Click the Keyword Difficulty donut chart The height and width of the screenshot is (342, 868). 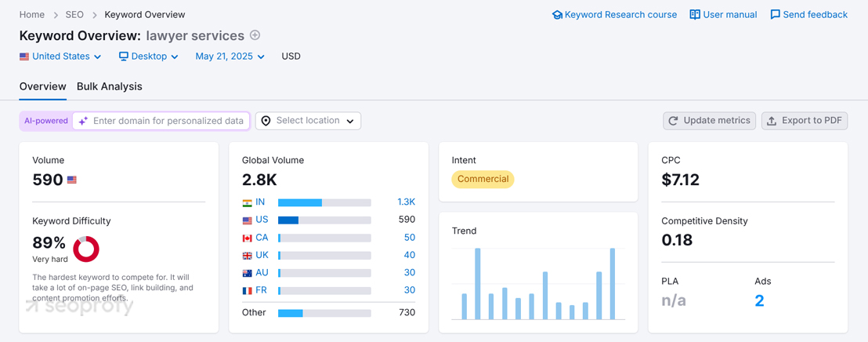click(86, 249)
